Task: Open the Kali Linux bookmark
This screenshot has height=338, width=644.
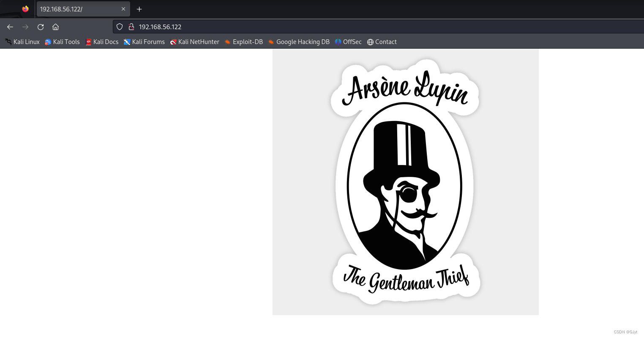Action: (22, 42)
